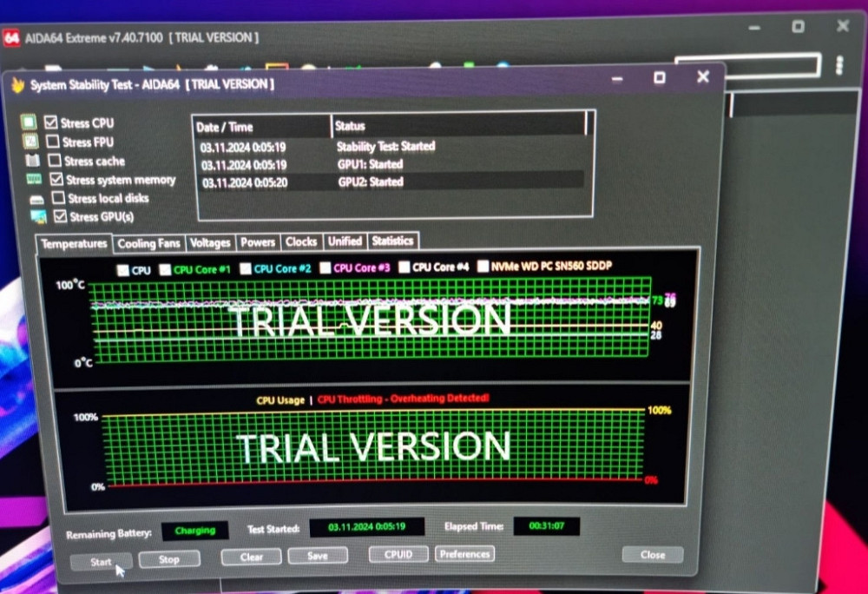Switch to the Cooling Fans tab

[x=148, y=244]
